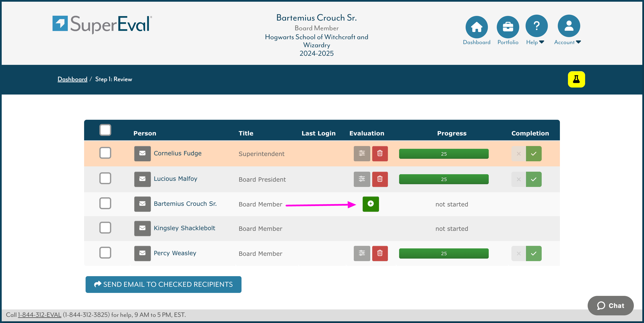Click the yellow flask icon button
Viewport: 644px width, 323px height.
point(576,79)
